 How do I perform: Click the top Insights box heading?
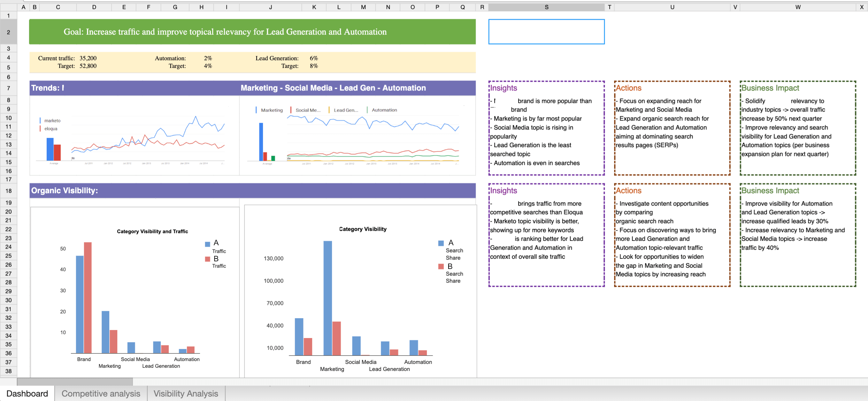503,88
